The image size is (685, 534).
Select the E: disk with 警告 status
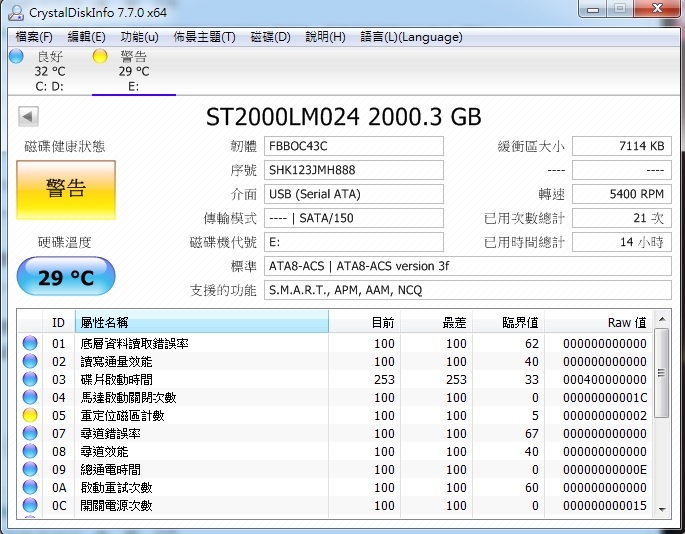point(134,71)
